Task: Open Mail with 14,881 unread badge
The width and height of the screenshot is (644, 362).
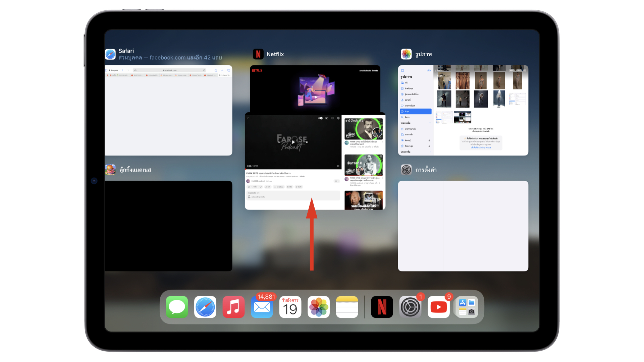Action: [262, 307]
